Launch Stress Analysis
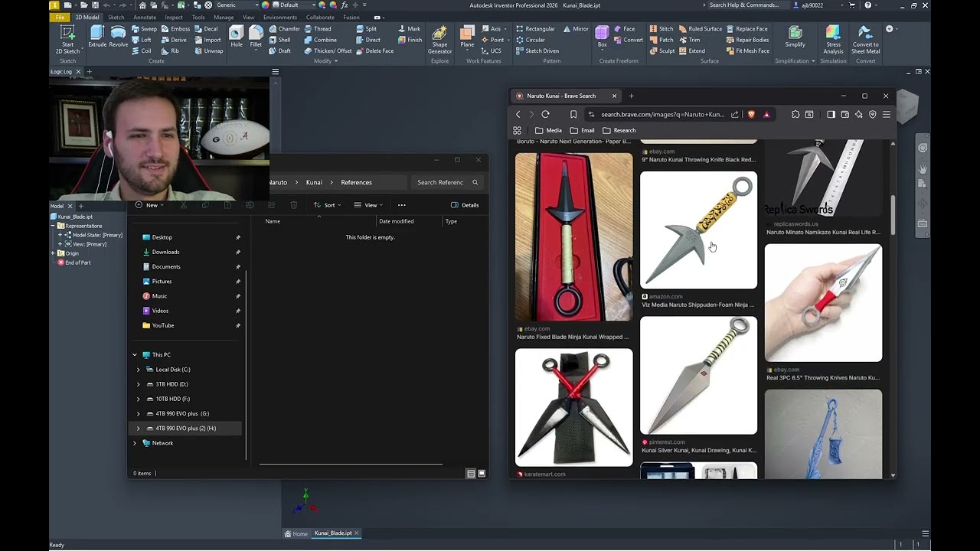Image resolution: width=980 pixels, height=551 pixels. 833,40
